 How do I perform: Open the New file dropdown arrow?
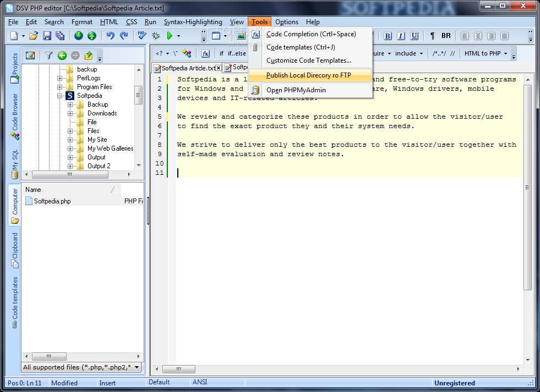tap(23, 36)
